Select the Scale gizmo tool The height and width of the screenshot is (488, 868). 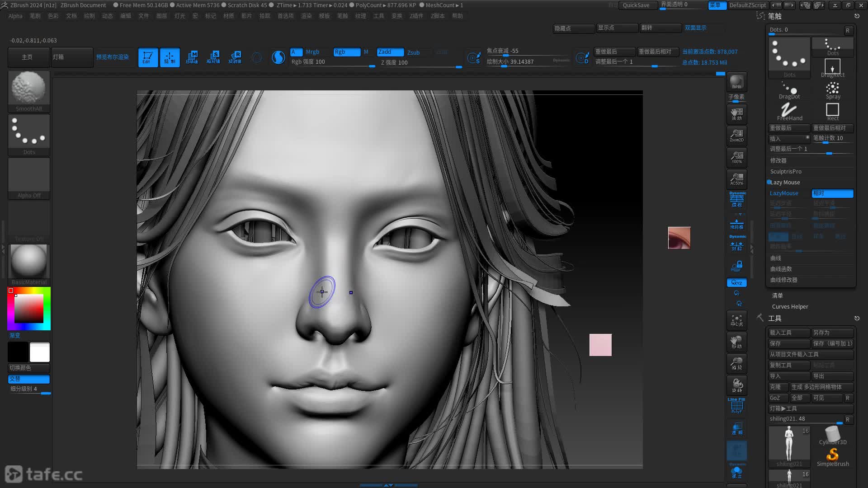[213, 57]
